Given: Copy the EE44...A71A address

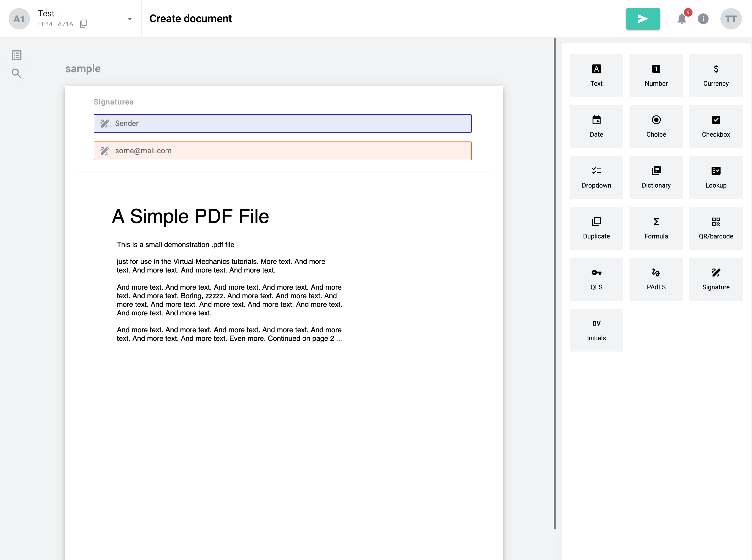Looking at the screenshot, I should click(x=83, y=23).
